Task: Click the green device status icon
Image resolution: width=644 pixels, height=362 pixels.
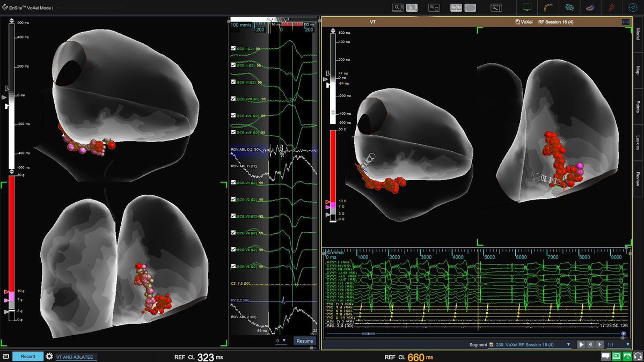Action: (616, 356)
